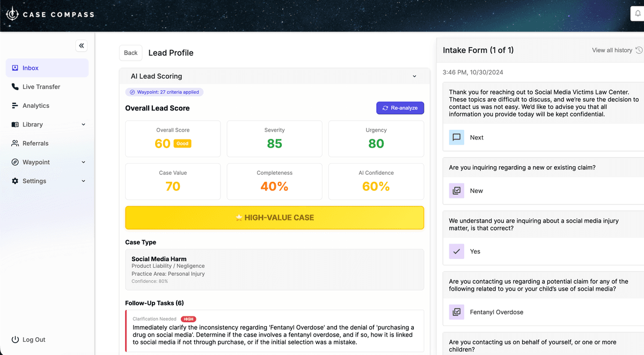Expand the Library sidebar menu
The height and width of the screenshot is (355, 644).
pos(83,124)
